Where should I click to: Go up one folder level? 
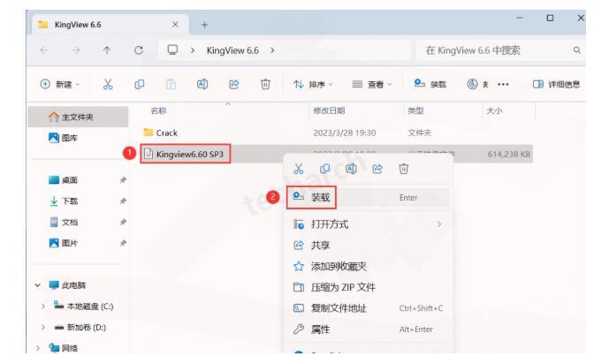[x=107, y=50]
